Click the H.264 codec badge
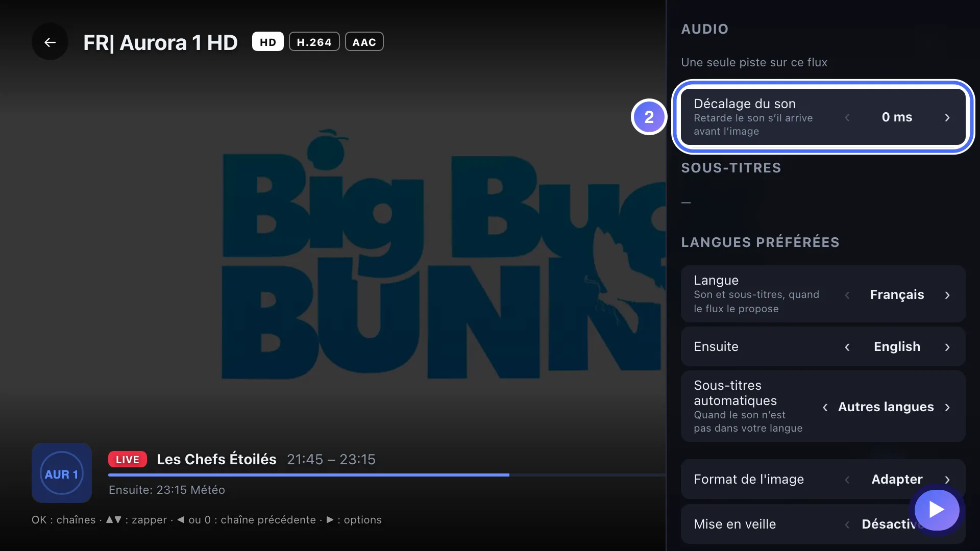The image size is (980, 551). (314, 42)
